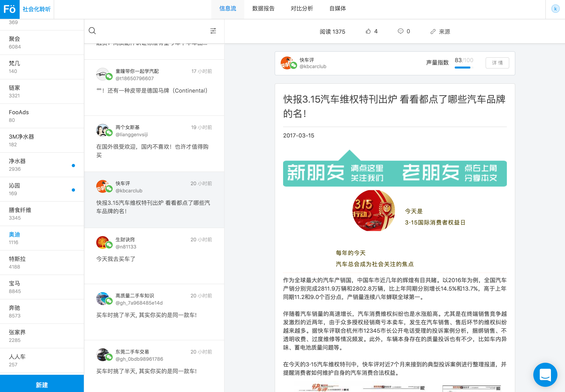Open the post 今天我去买车了
Screen dimensions: 565x392
point(154,256)
